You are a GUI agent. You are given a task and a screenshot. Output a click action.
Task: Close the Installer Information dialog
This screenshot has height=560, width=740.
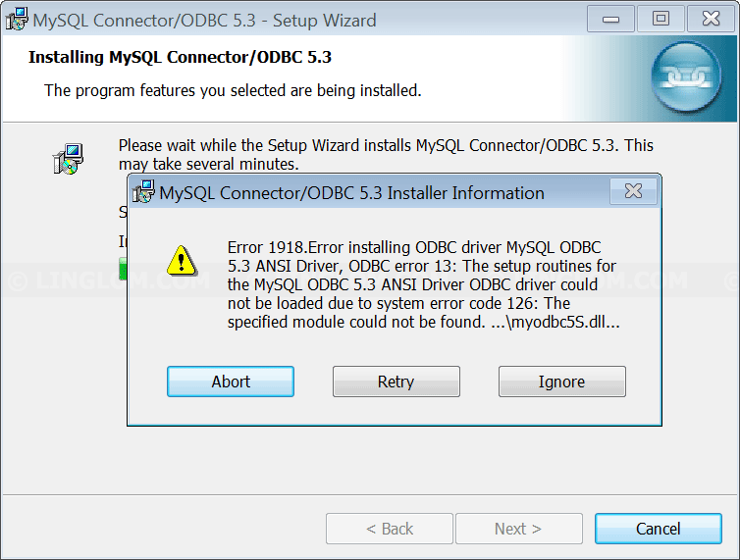pos(633,191)
